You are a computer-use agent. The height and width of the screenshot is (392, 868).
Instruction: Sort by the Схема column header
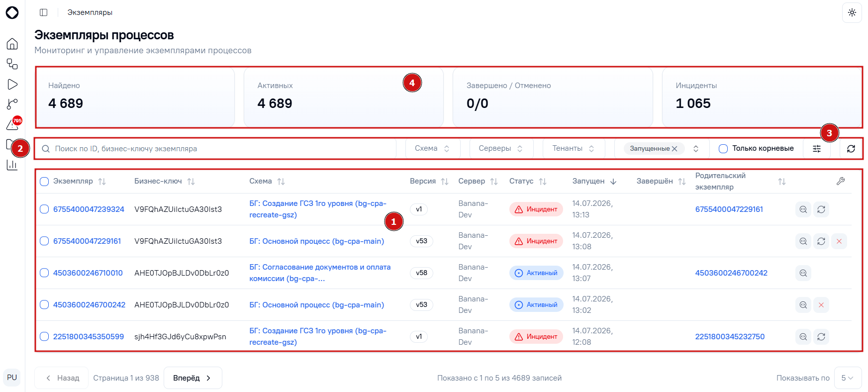coord(281,182)
